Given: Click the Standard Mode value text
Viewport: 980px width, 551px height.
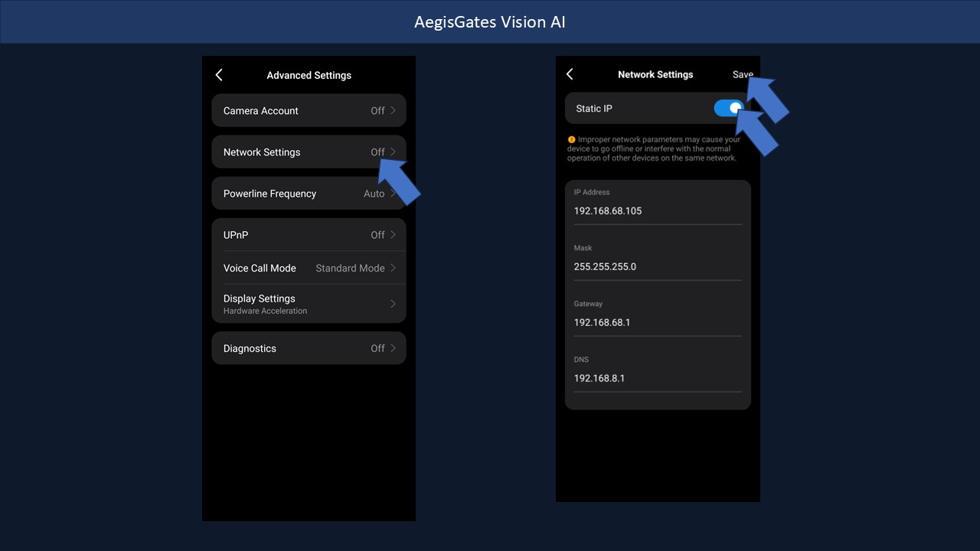Looking at the screenshot, I should point(350,268).
